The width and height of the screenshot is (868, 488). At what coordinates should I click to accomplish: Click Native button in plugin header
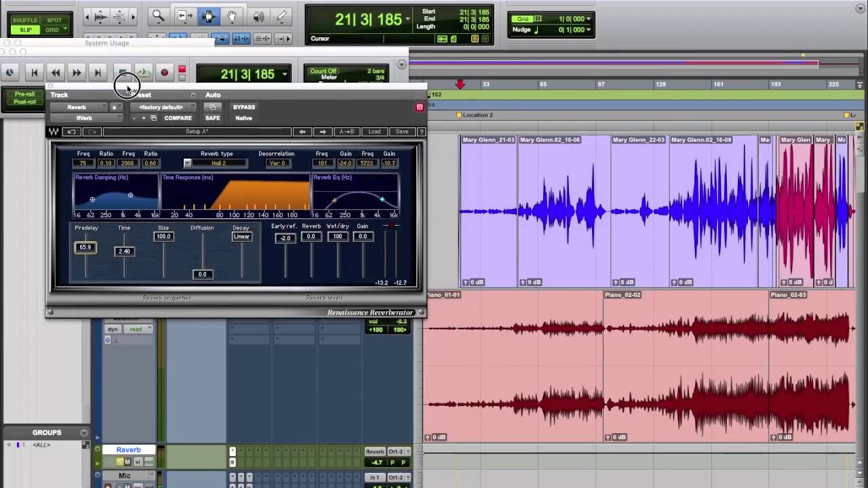click(x=243, y=118)
